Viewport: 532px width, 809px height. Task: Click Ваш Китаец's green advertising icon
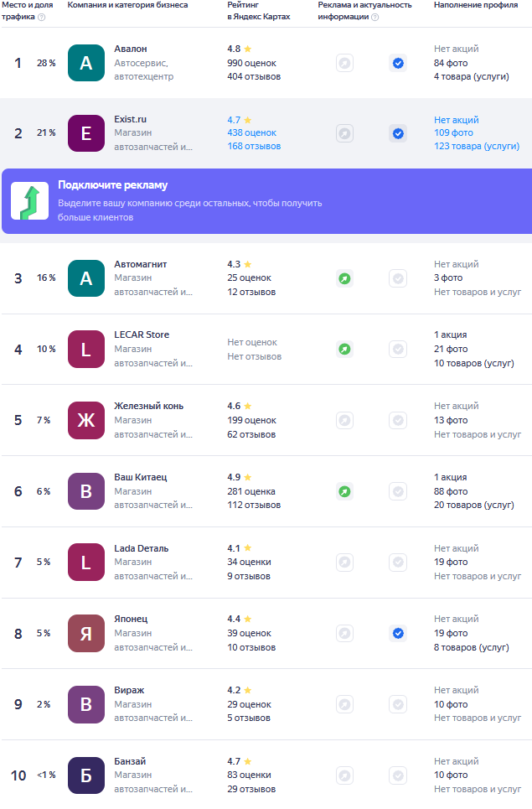point(344,491)
